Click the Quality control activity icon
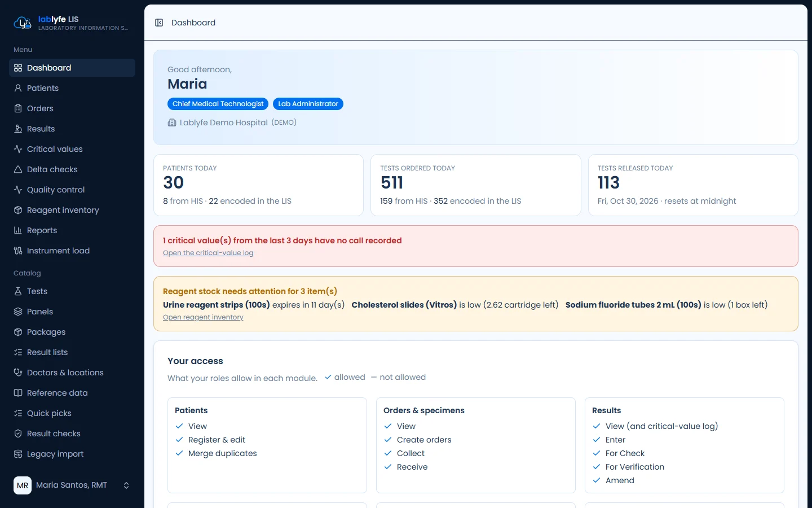Screen dimensions: 812x508 pyautogui.click(x=18, y=190)
